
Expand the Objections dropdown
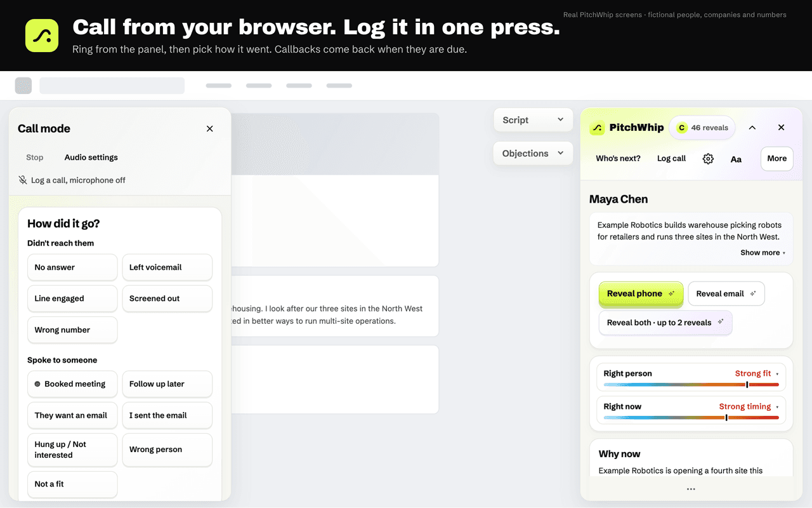pyautogui.click(x=533, y=153)
